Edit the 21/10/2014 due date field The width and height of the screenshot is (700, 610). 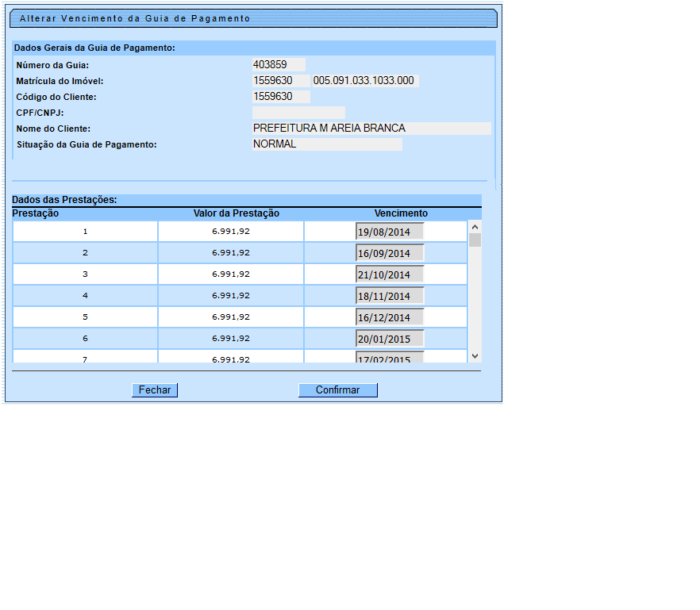click(x=390, y=274)
